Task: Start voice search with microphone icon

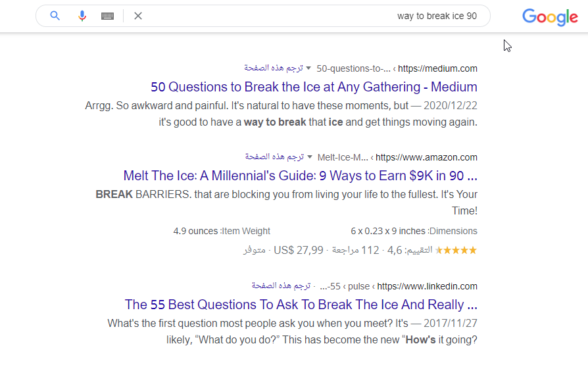Action: tap(82, 16)
